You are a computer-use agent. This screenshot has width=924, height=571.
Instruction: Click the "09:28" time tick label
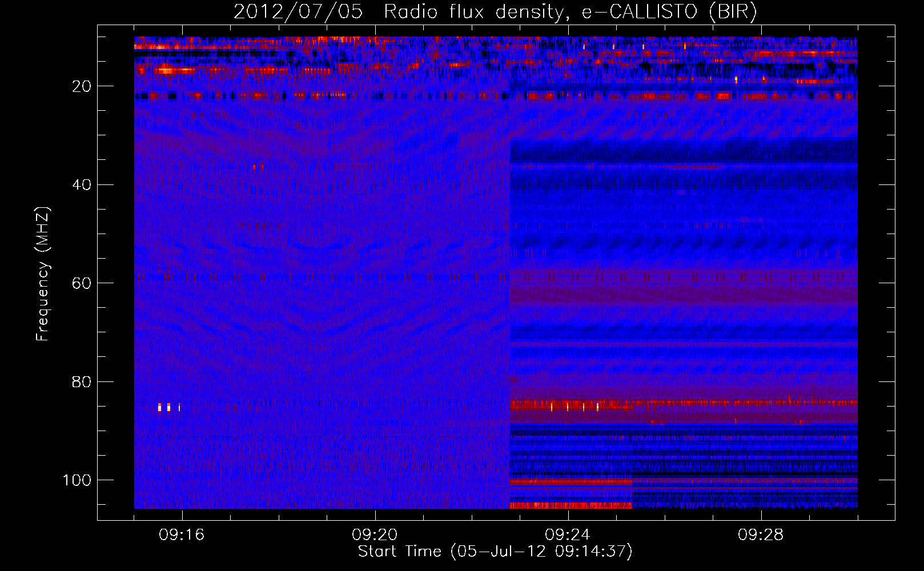click(761, 535)
